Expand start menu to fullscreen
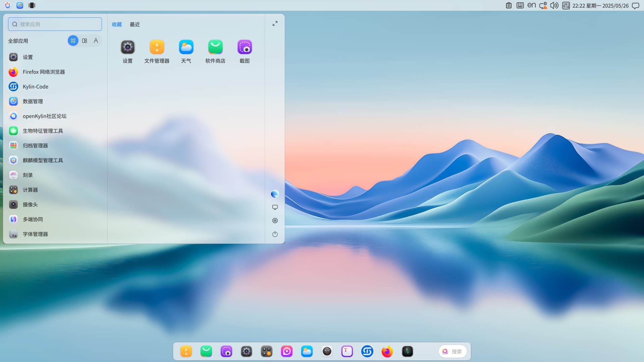This screenshot has height=362, width=644. pyautogui.click(x=275, y=23)
